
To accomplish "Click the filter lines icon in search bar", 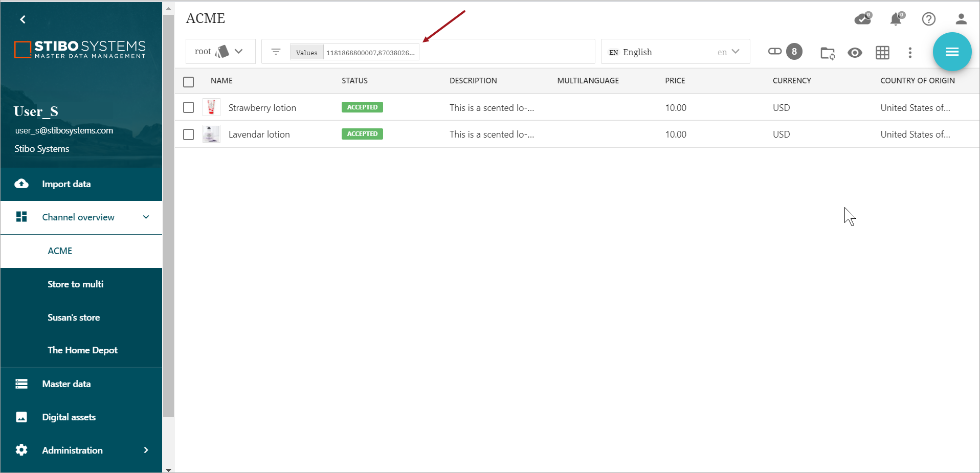I will pyautogui.click(x=276, y=52).
